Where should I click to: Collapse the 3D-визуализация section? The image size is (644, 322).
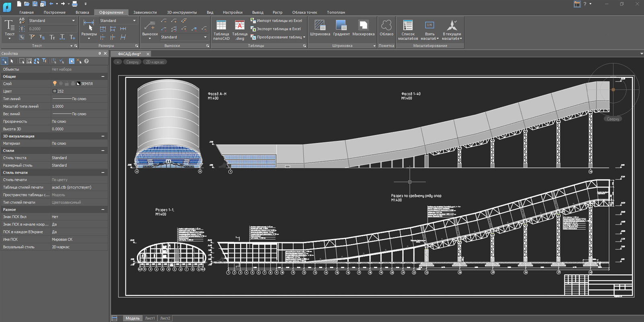[103, 136]
